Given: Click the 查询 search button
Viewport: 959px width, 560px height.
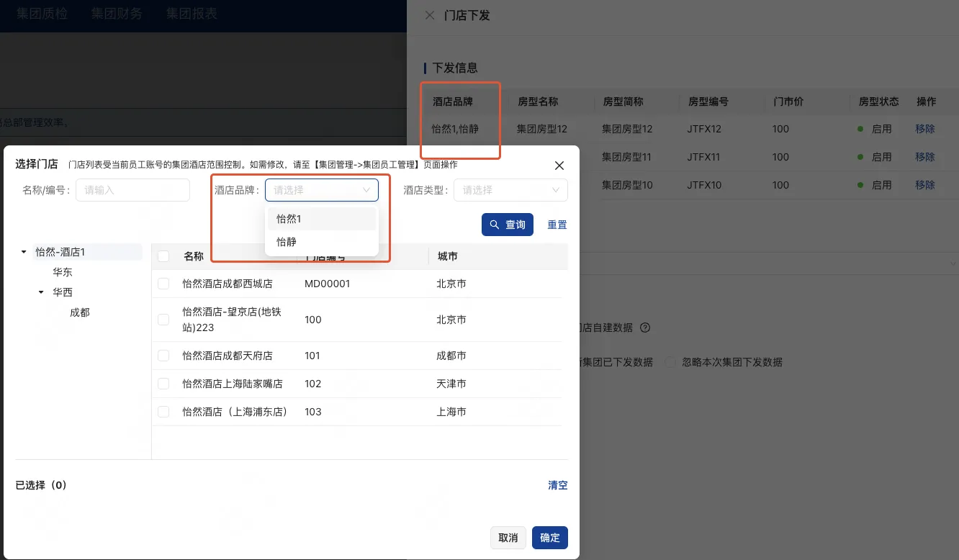Looking at the screenshot, I should 508,225.
